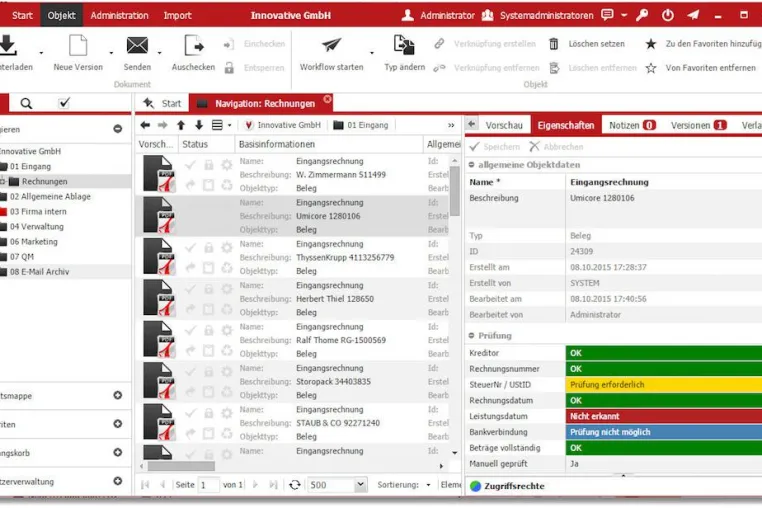The image size is (762, 508).
Task: Click the paper plane icon in the title bar
Action: 693,15
